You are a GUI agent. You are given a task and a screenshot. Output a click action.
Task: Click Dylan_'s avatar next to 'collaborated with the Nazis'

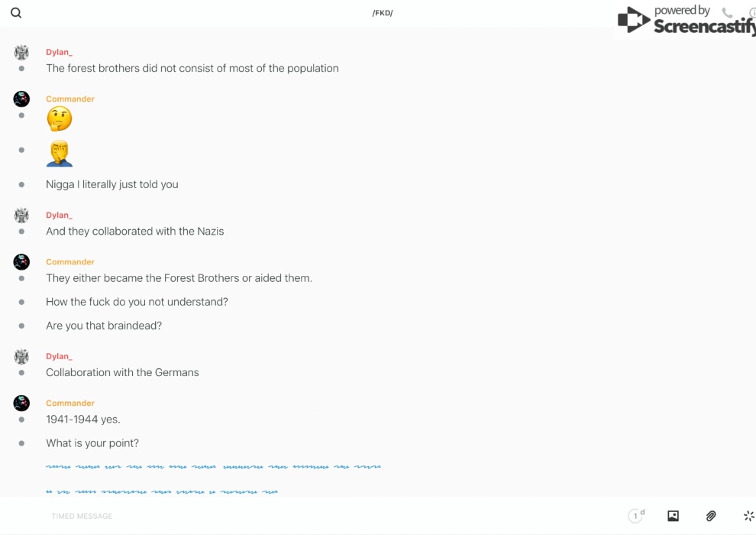click(x=21, y=215)
